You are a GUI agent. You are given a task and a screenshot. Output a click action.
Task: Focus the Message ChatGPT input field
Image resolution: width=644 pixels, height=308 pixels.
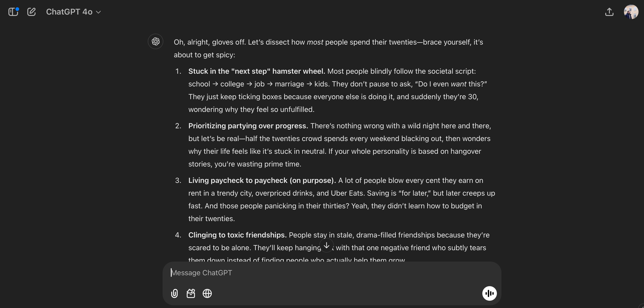(325, 273)
